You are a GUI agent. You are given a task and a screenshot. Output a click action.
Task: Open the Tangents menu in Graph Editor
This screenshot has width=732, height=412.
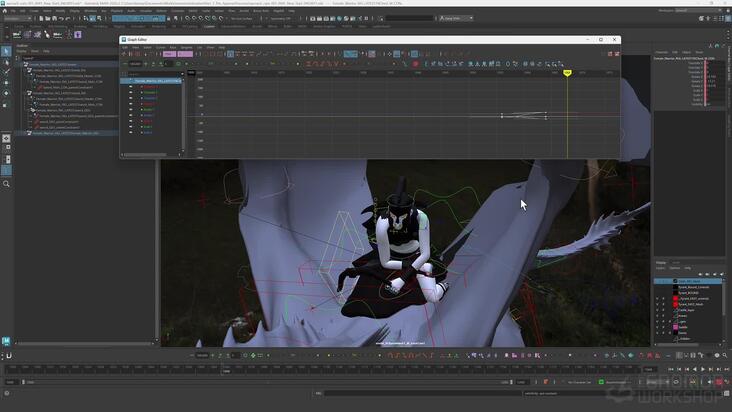tap(186, 47)
